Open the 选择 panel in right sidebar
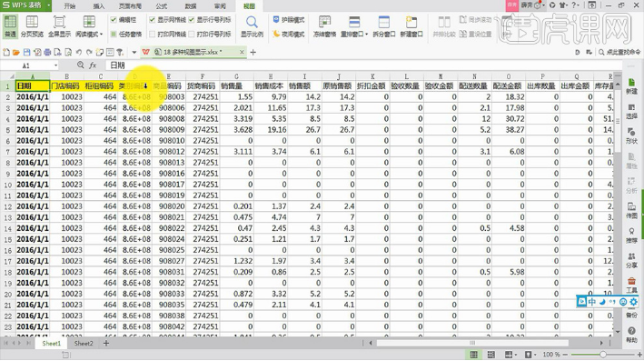Image resolution: width=644 pixels, height=361 pixels. click(631, 112)
